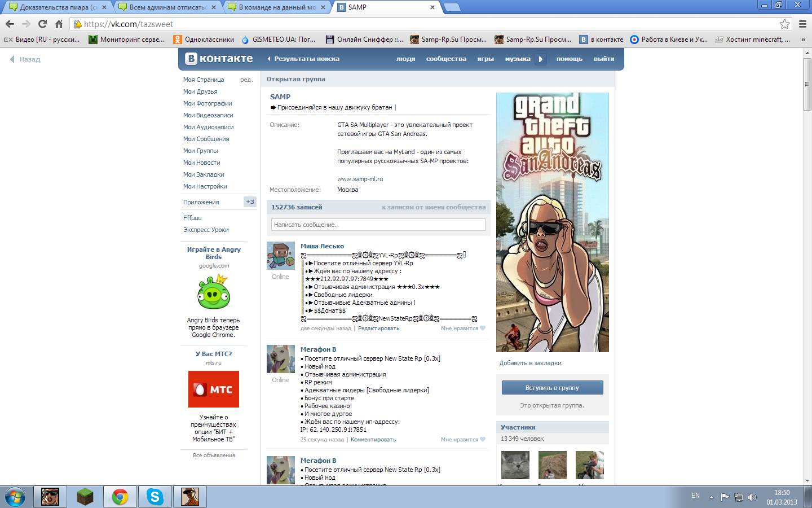Click 'Результаты поиска' back link

point(303,59)
